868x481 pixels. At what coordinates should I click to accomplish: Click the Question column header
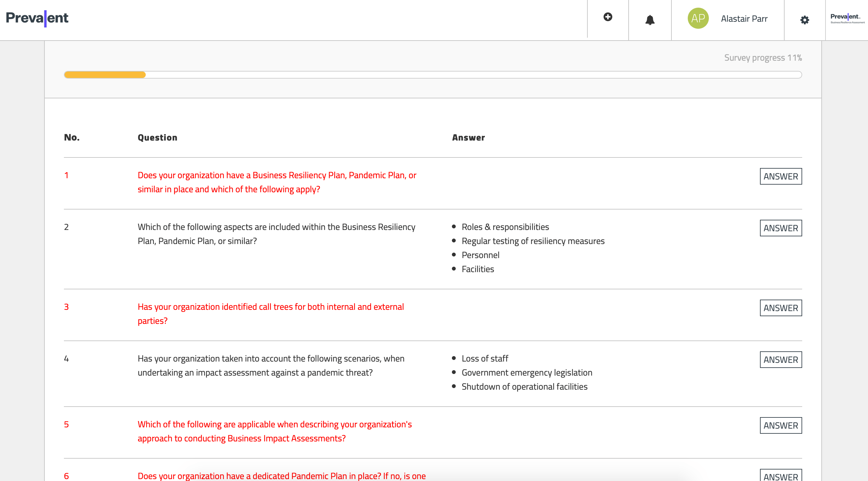(x=157, y=137)
